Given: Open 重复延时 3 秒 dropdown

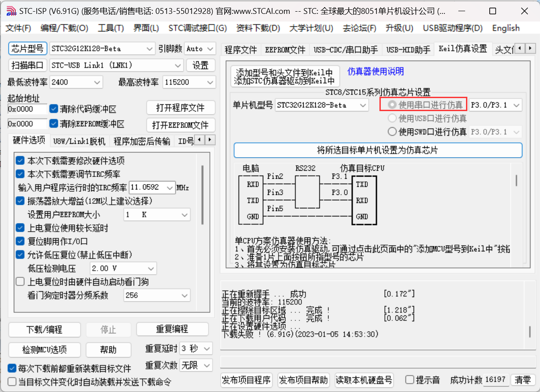Looking at the screenshot, I should tap(196, 349).
